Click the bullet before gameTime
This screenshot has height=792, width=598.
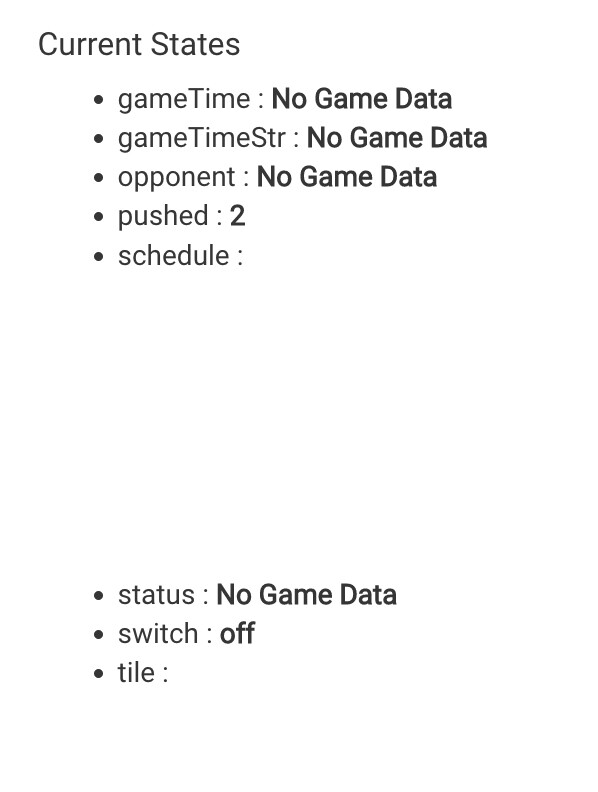pyautogui.click(x=99, y=100)
